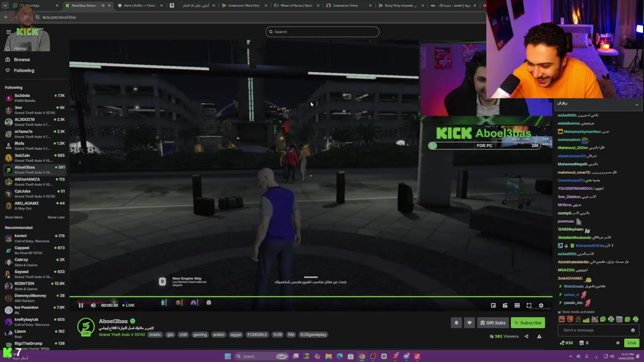This screenshot has width=644, height=362.
Task: Open picture-in-picture player icon
Action: [493, 305]
